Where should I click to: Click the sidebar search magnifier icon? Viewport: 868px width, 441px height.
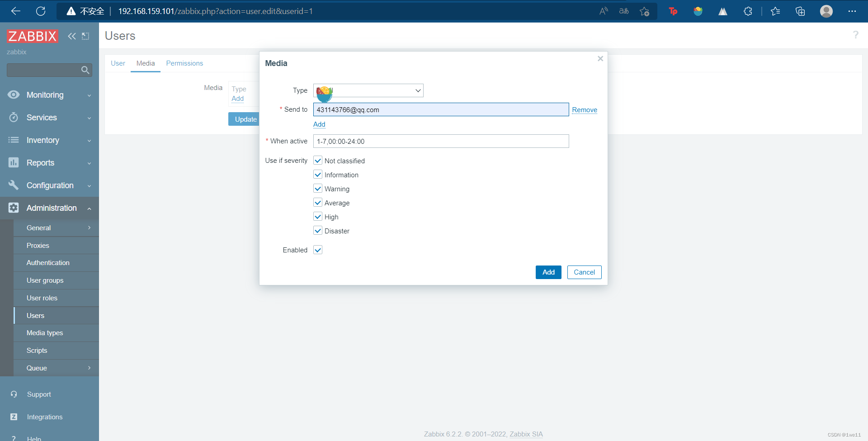pos(85,70)
